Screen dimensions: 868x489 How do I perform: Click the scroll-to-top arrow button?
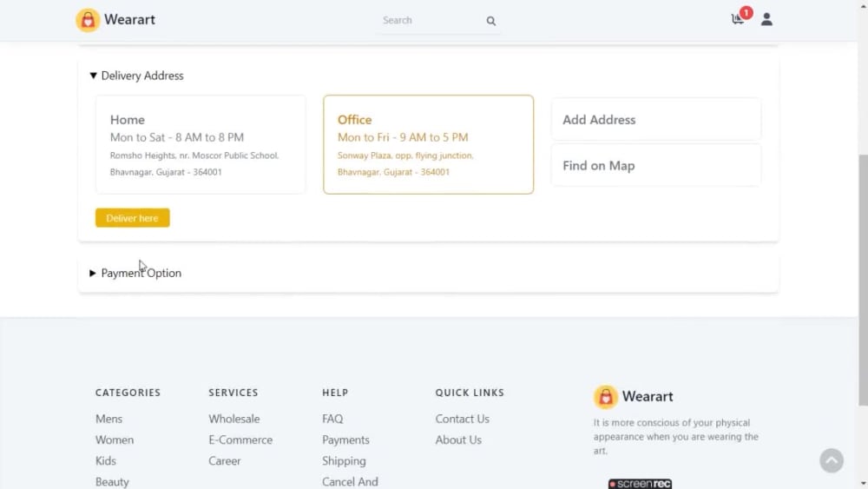pyautogui.click(x=832, y=460)
